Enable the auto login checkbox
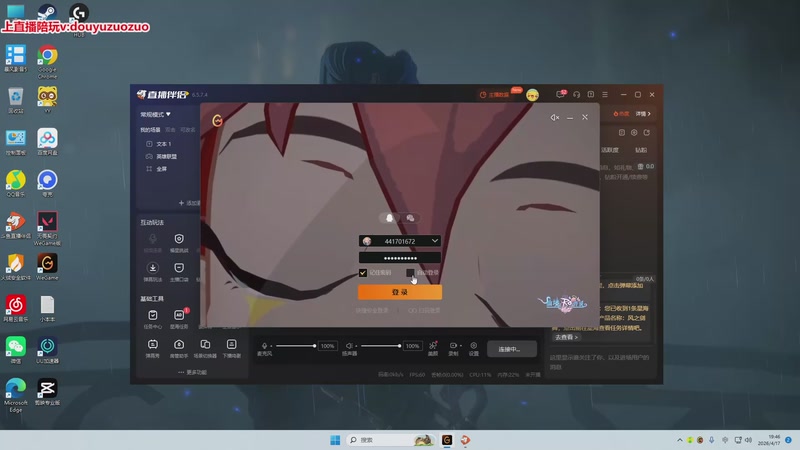 (x=410, y=273)
